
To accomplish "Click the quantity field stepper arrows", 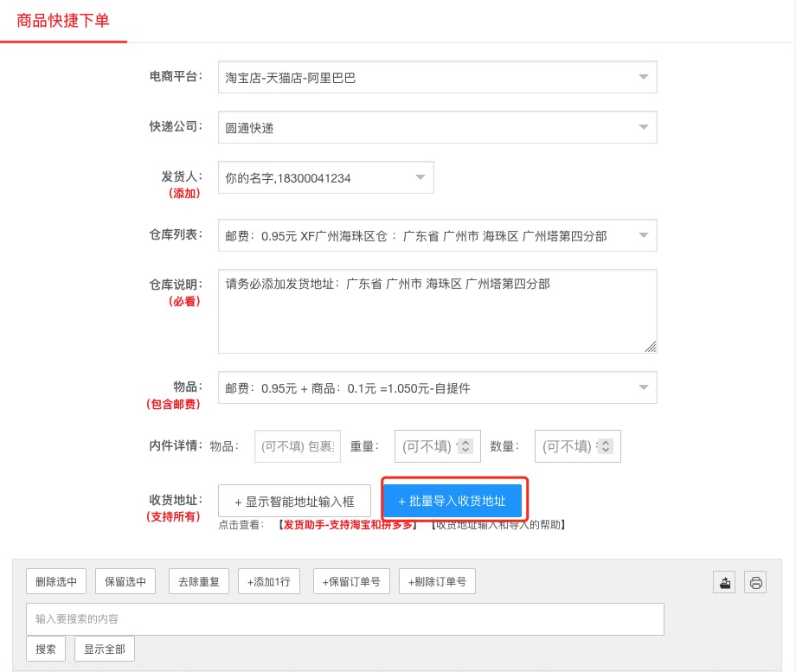I will [605, 446].
